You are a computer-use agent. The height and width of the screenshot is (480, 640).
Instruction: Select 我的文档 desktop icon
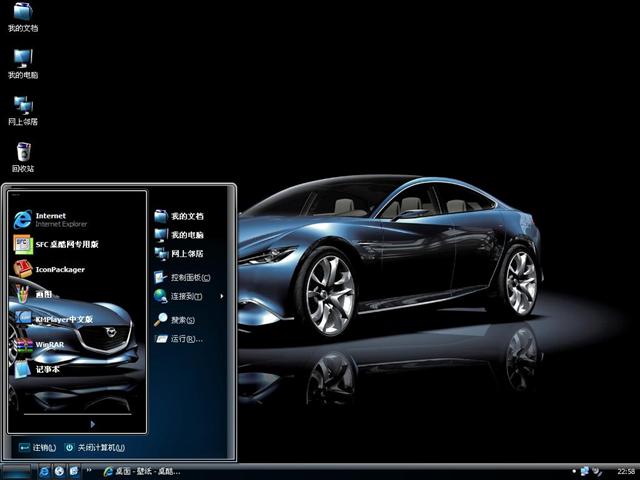(23, 18)
